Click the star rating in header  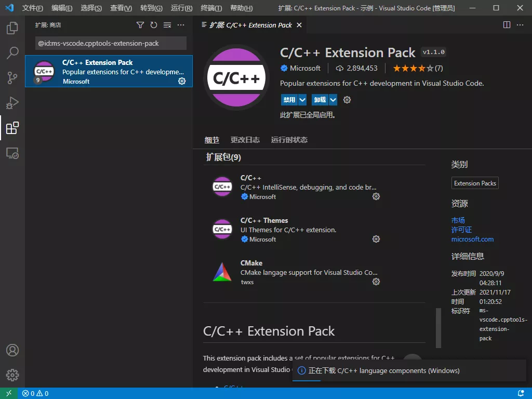418,68
